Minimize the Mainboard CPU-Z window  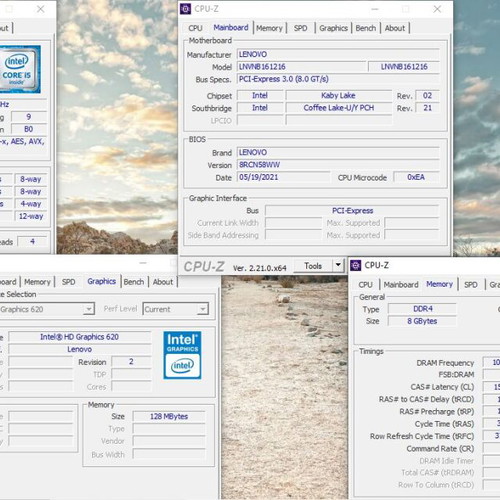(375, 9)
